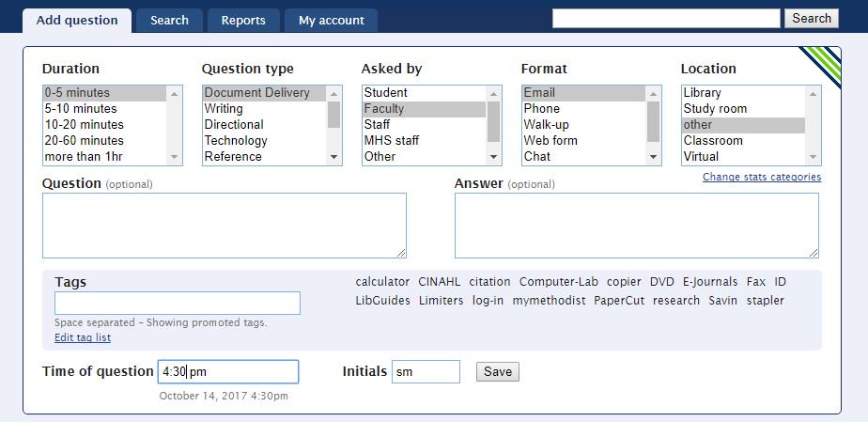Screen dimensions: 868x422
Task: Select lowercase 'other' location option
Action: coord(743,125)
